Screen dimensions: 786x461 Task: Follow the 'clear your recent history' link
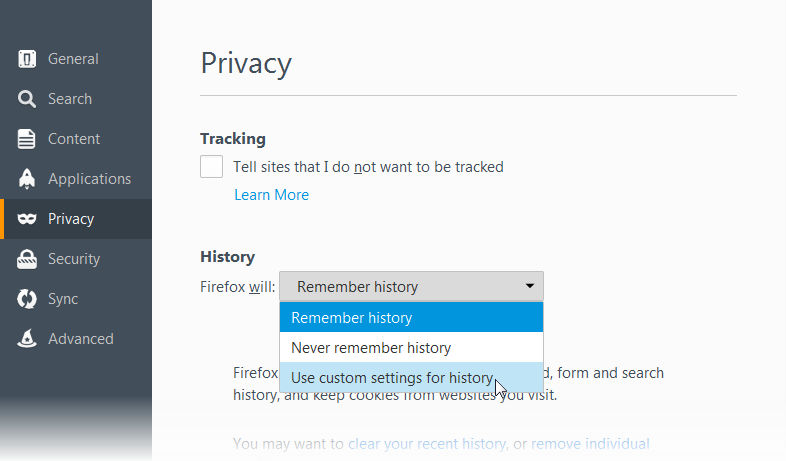tap(427, 444)
